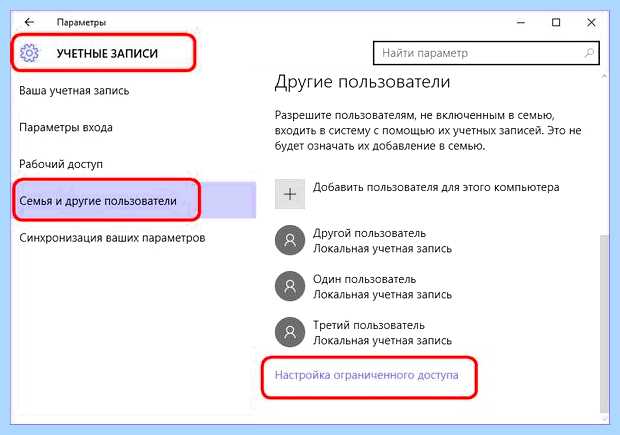Minimize the Параметры window
The width and height of the screenshot is (620, 435).
click(x=521, y=23)
